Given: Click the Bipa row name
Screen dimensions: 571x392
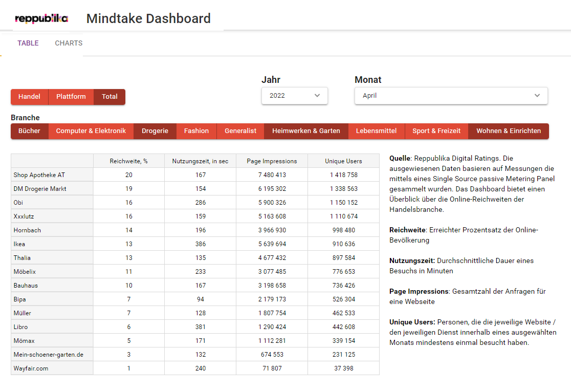Looking at the screenshot, I should click(19, 299).
